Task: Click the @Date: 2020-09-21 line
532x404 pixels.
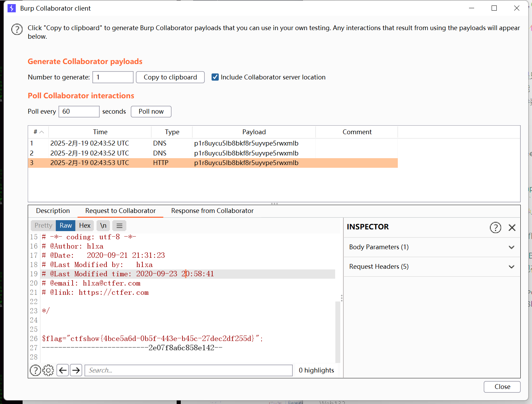Action: 103,255
